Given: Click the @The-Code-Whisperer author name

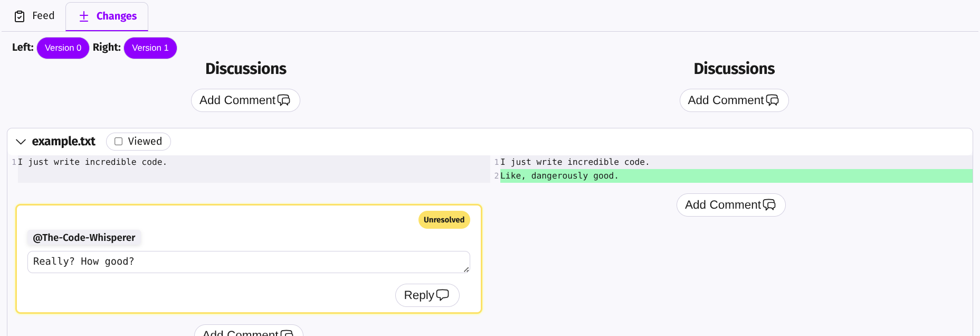Looking at the screenshot, I should tap(84, 238).
